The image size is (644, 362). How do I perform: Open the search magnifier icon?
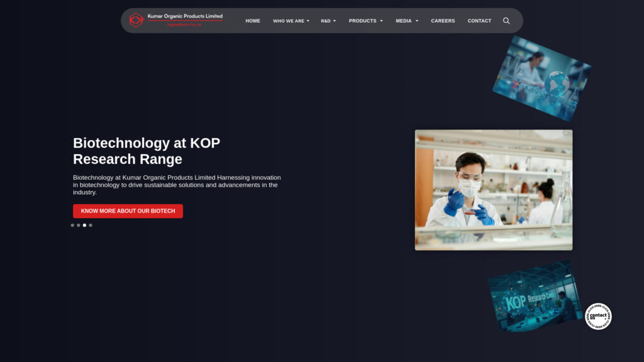[x=506, y=21]
